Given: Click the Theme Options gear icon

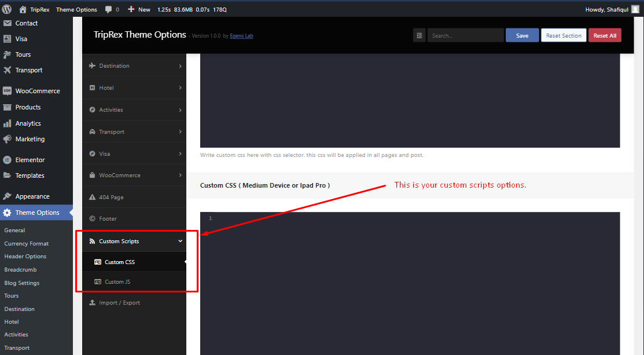Looking at the screenshot, I should pyautogui.click(x=7, y=213).
